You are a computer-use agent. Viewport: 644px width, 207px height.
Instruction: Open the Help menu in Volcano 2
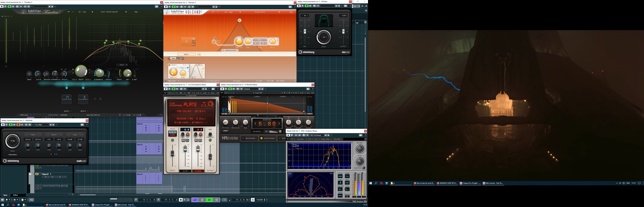(291, 12)
